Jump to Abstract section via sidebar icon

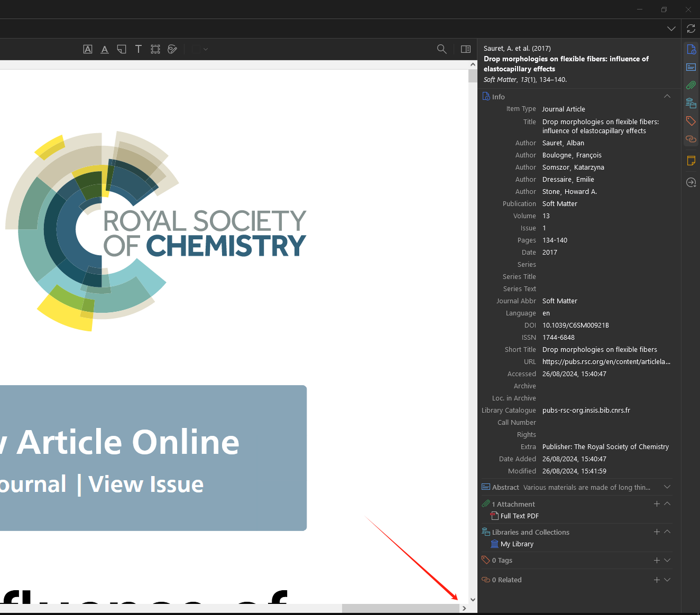[x=691, y=67]
